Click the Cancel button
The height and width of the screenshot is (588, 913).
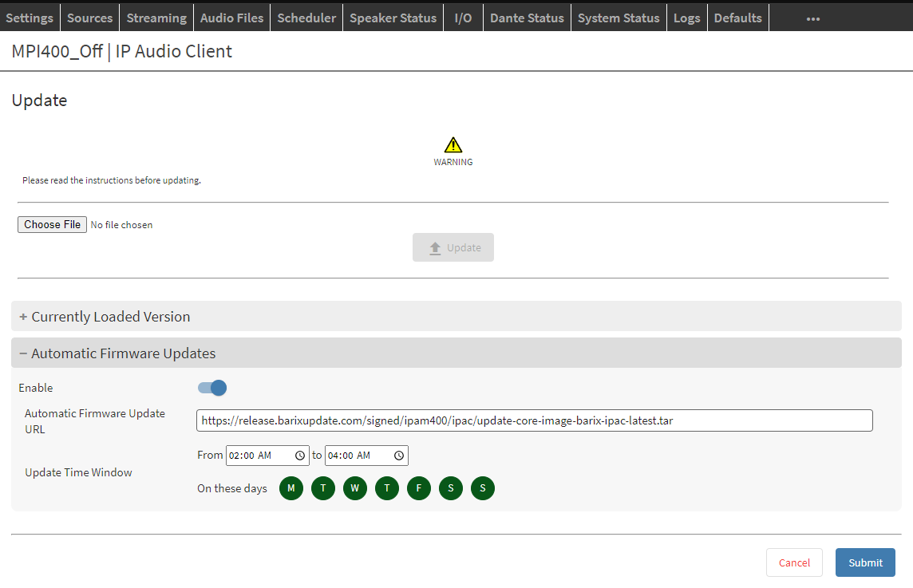[x=794, y=562]
